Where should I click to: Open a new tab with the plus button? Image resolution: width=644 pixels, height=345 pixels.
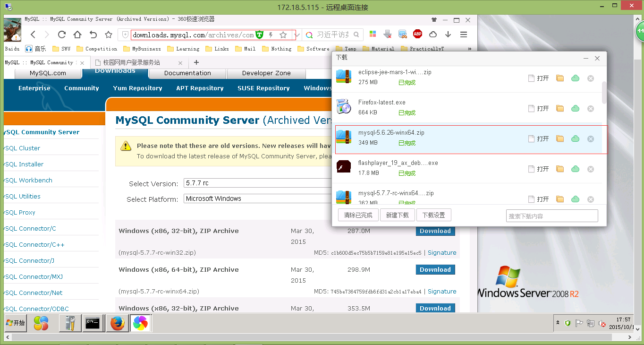(x=196, y=62)
